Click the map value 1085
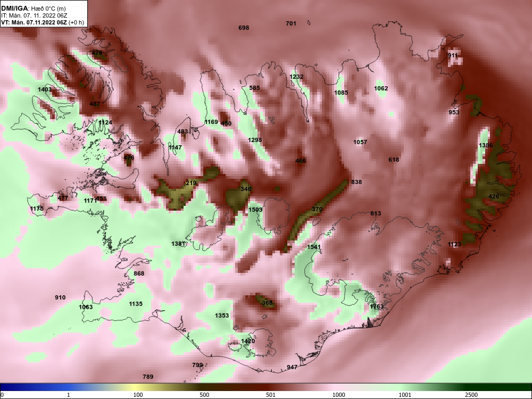 (341, 92)
